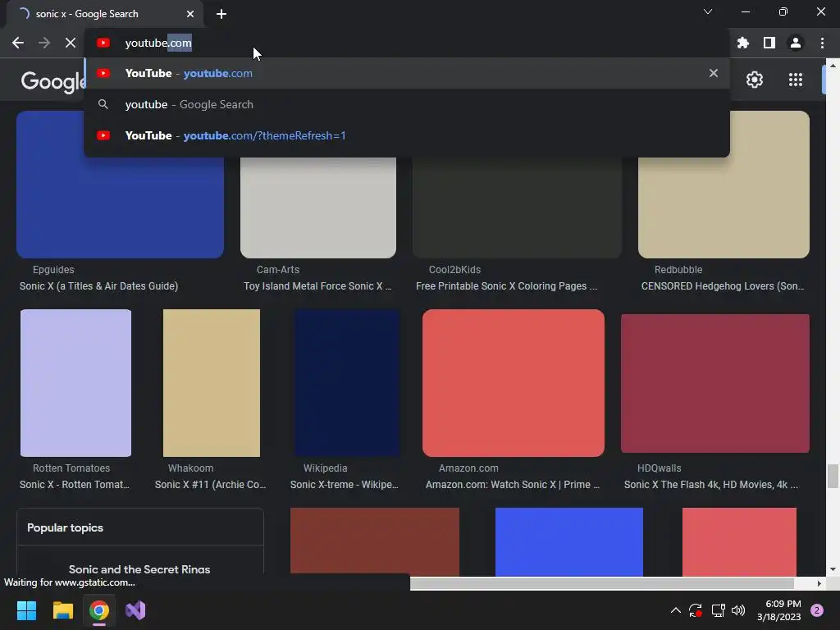Stop loading the page
This screenshot has width=840, height=630.
(71, 43)
